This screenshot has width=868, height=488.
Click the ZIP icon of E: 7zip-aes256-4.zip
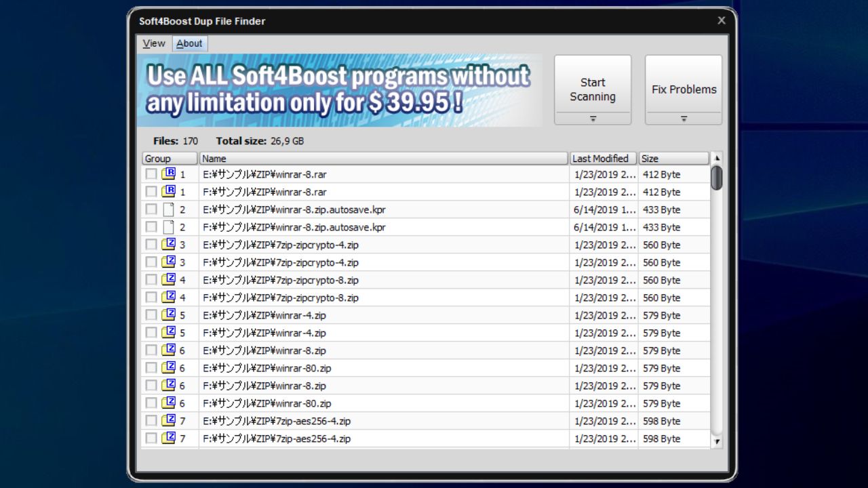coord(169,421)
